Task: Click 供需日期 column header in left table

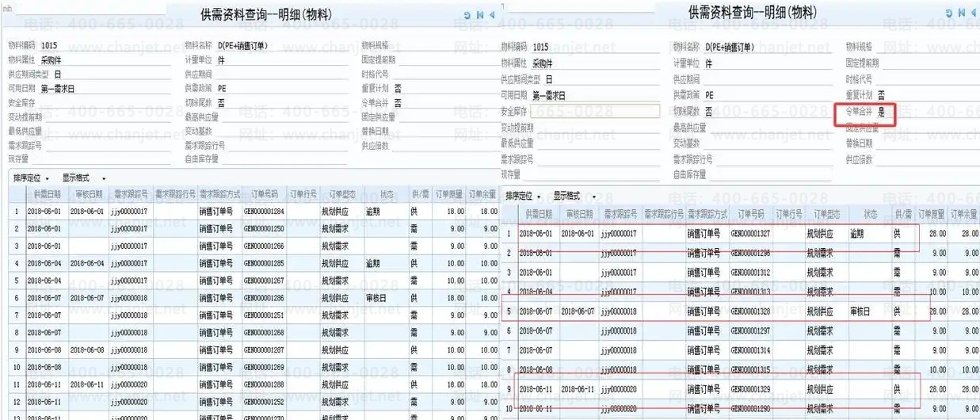Action: 47,193
